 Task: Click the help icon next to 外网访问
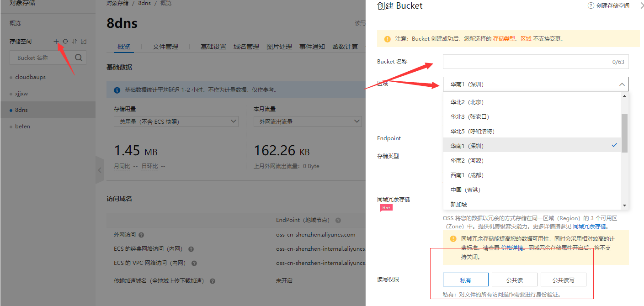(x=141, y=235)
